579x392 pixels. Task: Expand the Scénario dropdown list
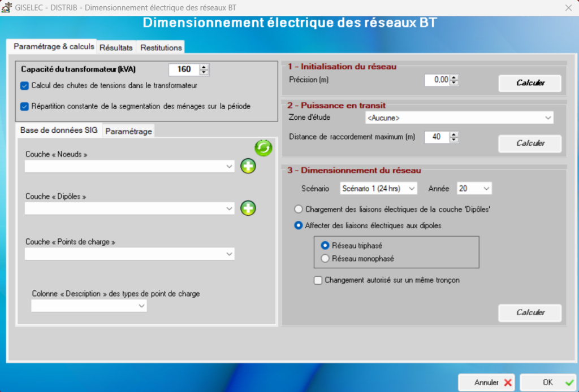click(378, 188)
